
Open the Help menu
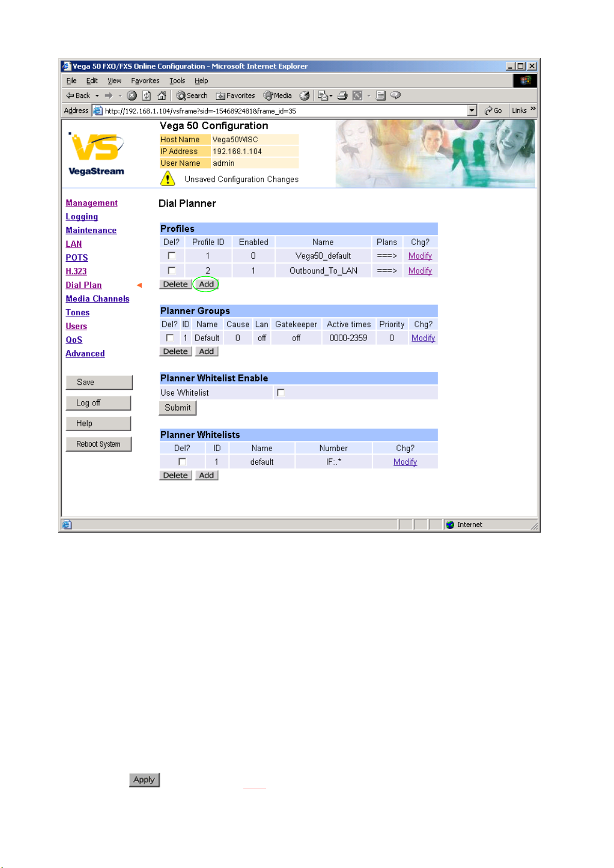click(201, 81)
